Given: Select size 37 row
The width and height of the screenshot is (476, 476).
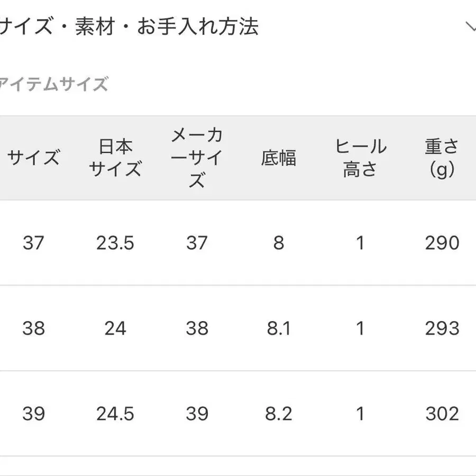Looking at the screenshot, I should pyautogui.click(x=33, y=243).
